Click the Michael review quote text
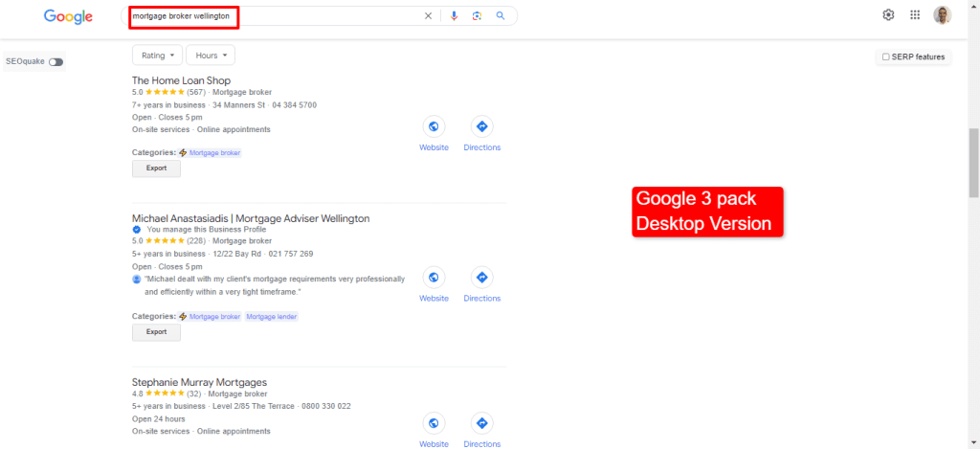Screen dimensions: 980x449 [275, 285]
